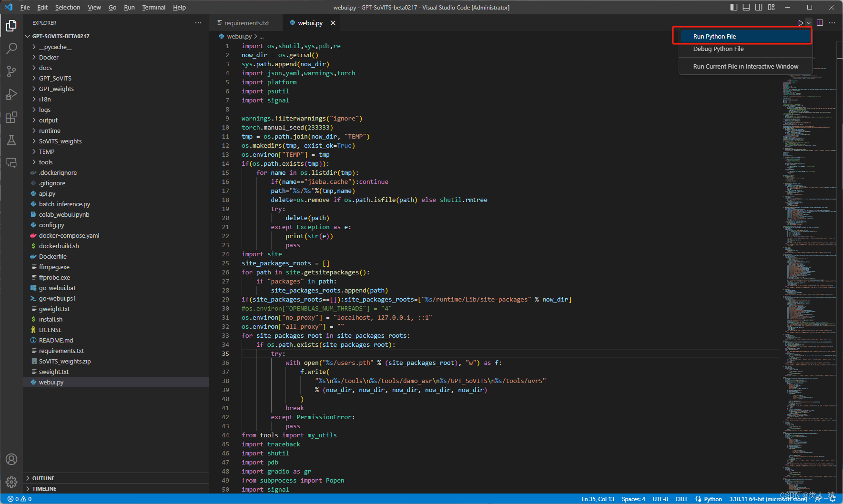843x504 pixels.
Task: Click webui.py breadcrumb item
Action: click(235, 36)
